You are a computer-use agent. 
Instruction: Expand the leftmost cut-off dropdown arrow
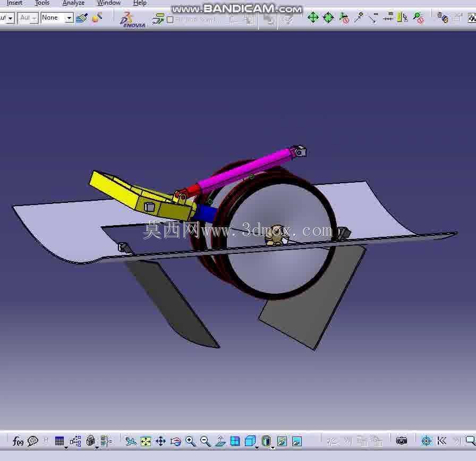pos(11,18)
